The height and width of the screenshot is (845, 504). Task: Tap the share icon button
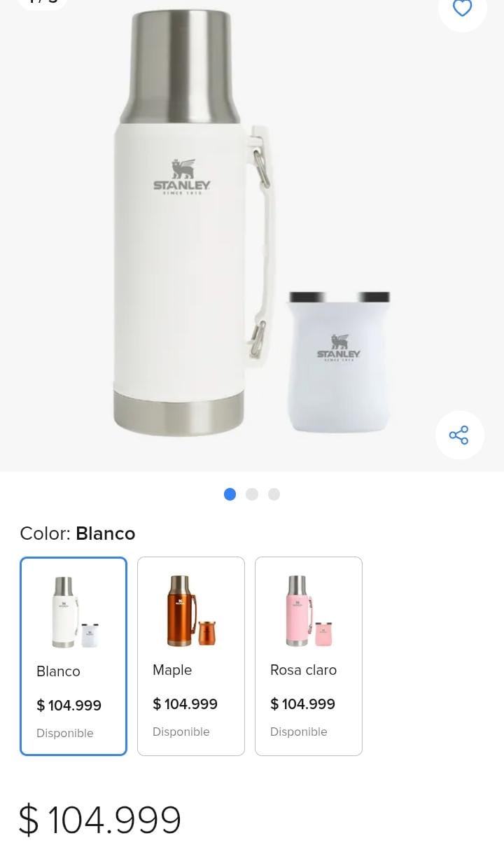(x=459, y=435)
